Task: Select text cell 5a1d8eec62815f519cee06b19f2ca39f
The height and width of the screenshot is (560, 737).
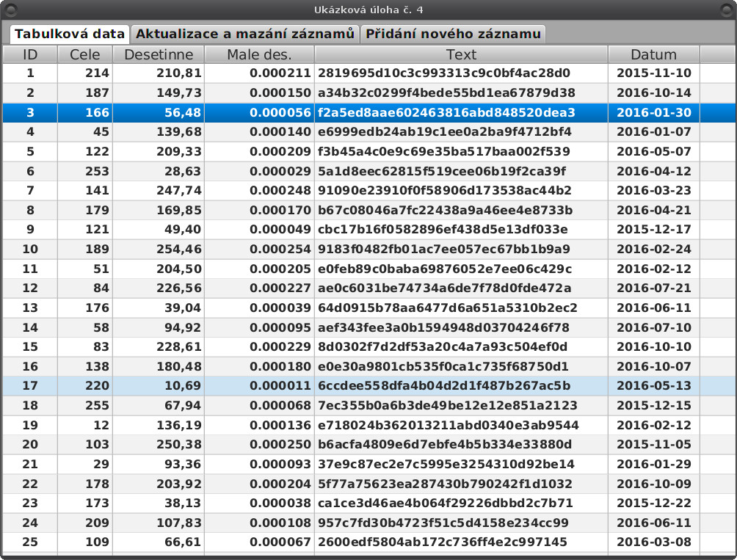Action: coord(461,171)
